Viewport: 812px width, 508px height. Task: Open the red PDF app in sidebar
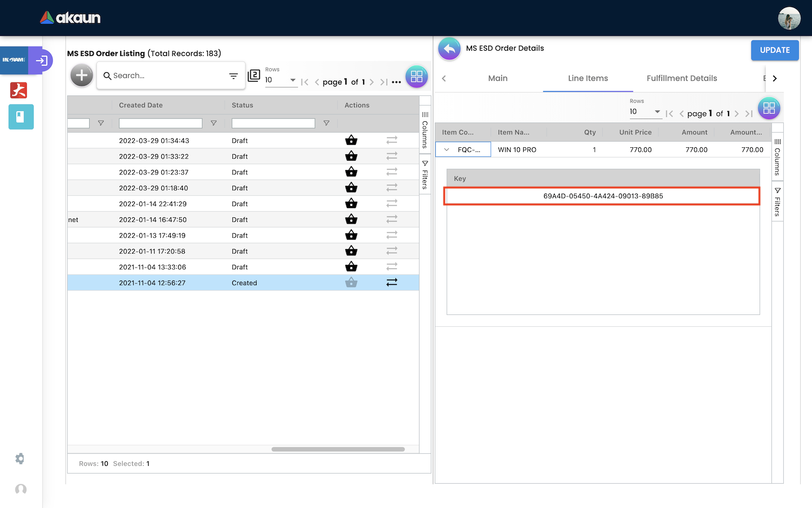[x=19, y=90]
